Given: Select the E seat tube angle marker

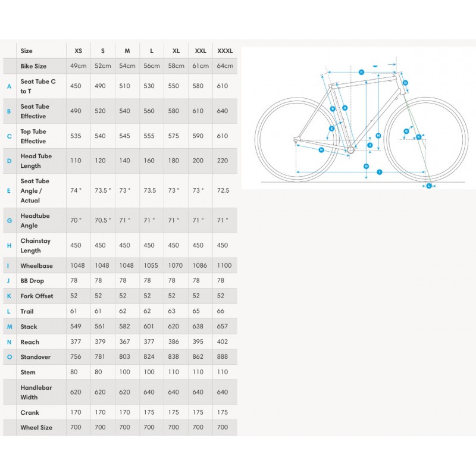Looking at the screenshot, I should pyautogui.click(x=331, y=129).
